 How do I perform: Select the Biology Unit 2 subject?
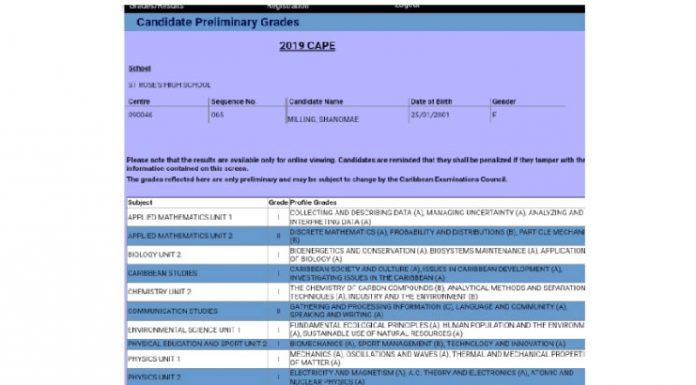(154, 255)
